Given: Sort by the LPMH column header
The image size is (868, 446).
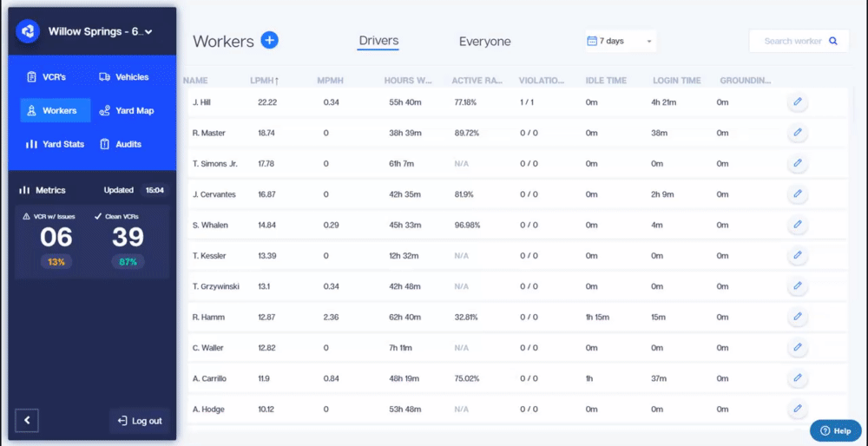Looking at the screenshot, I should pos(265,81).
